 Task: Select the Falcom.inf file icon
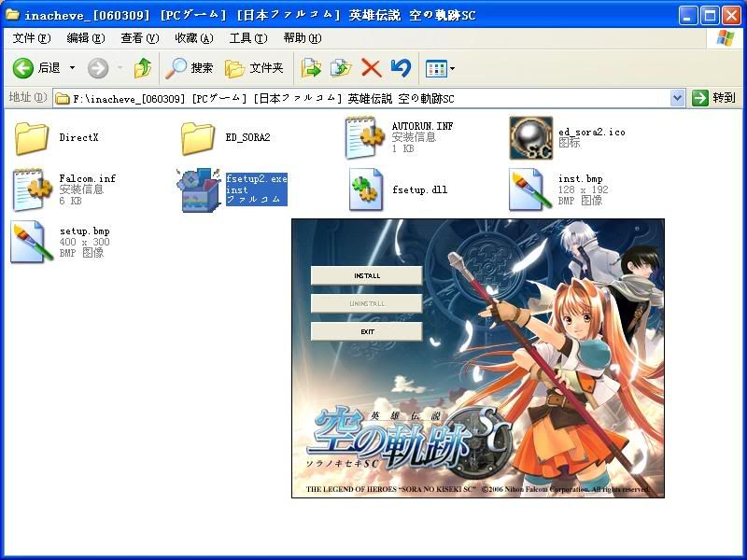point(32,190)
